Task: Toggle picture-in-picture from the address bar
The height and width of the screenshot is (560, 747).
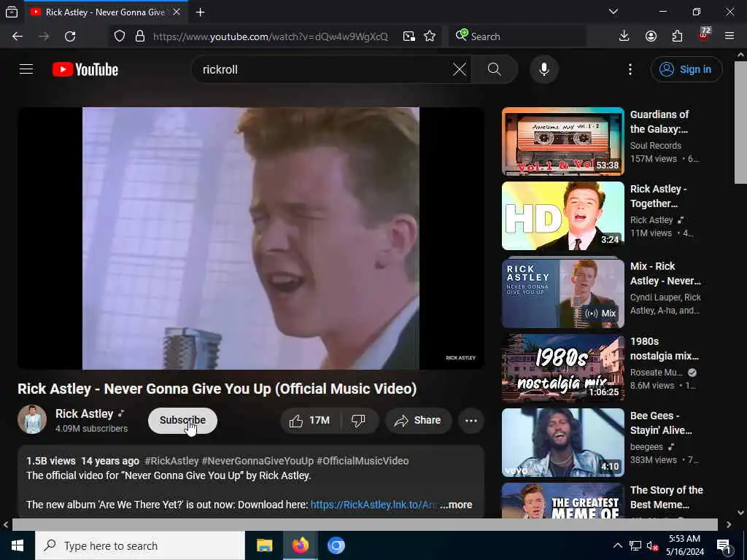Action: tap(409, 36)
